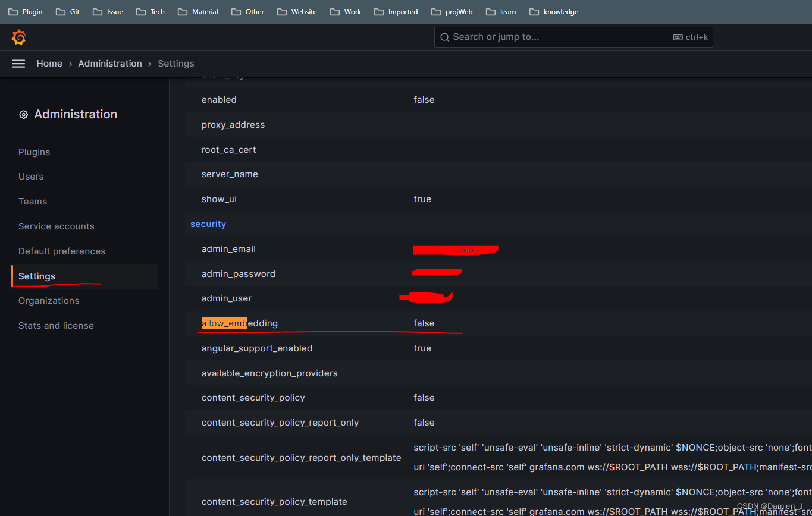Click the security section heading link

[x=208, y=224]
